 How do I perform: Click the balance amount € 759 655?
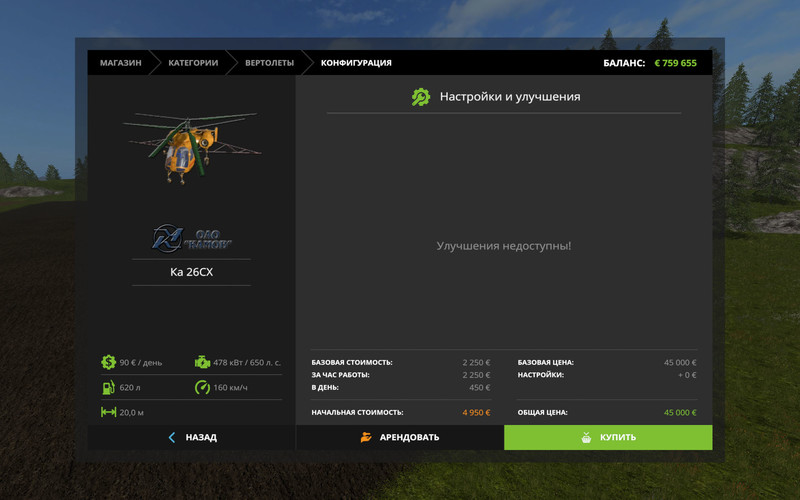(x=675, y=63)
